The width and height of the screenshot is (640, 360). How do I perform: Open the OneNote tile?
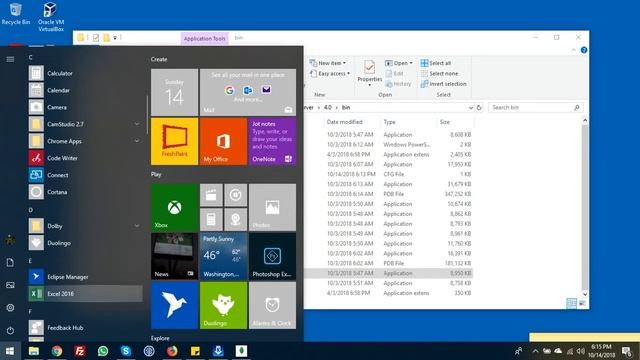coord(272,141)
